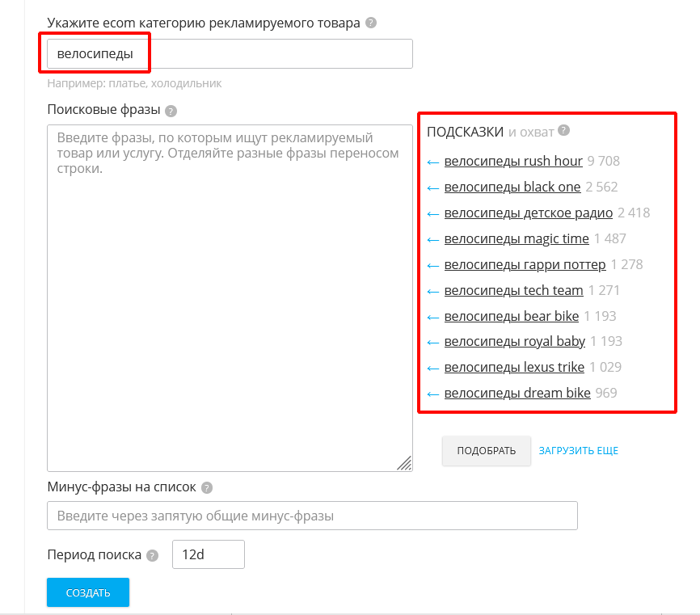Viewport: 700px width, 615px height.
Task: Click arrow to add велосипеды tech team
Action: (433, 291)
